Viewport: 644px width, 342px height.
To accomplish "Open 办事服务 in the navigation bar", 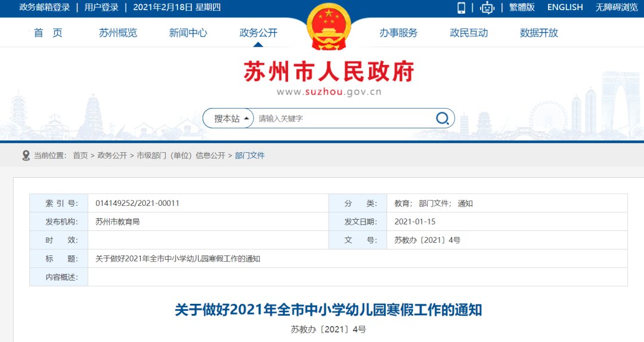I will pyautogui.click(x=398, y=33).
